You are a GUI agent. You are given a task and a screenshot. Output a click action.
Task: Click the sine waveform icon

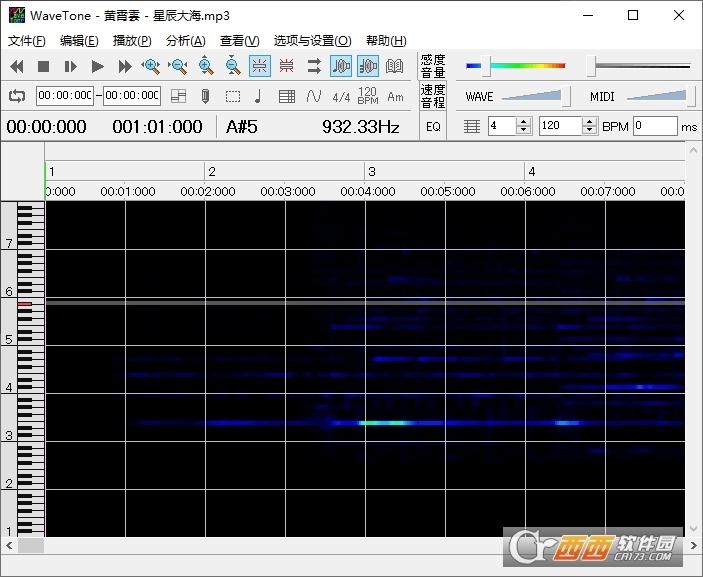coord(314,96)
